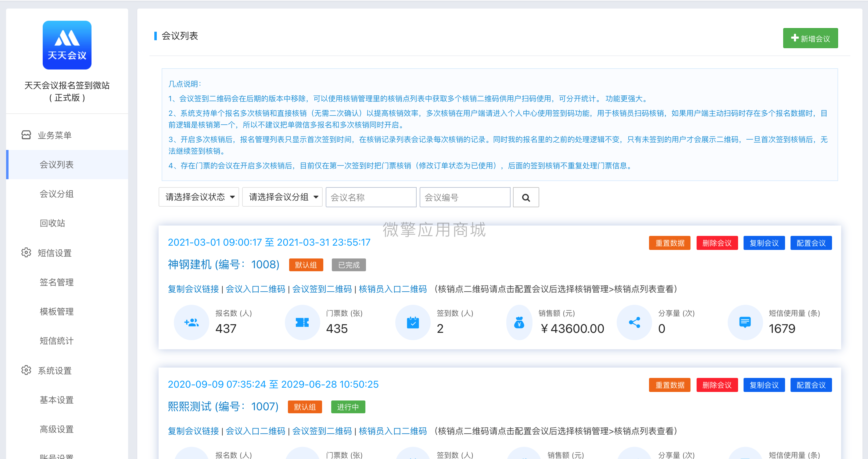Click the 天天会议 app logo
Image resolution: width=868 pixels, height=459 pixels.
67,45
